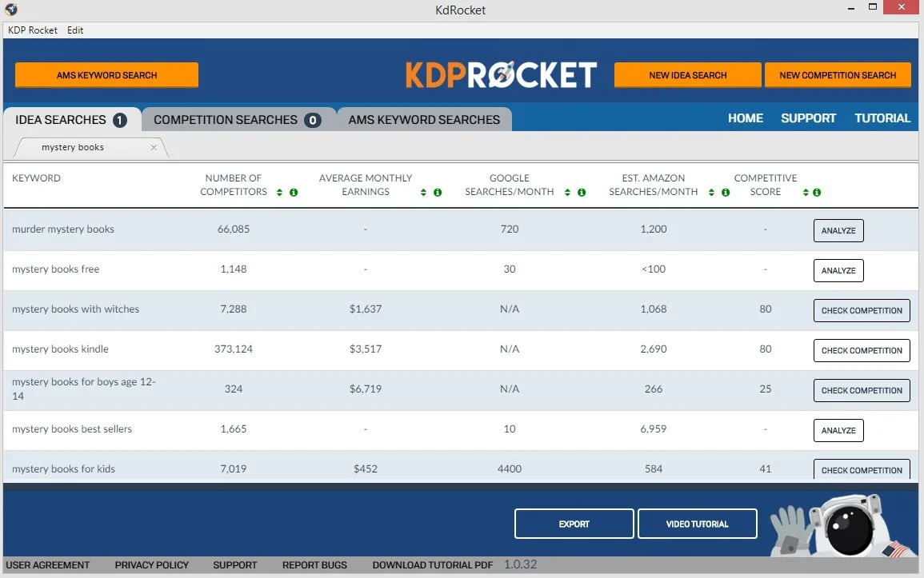Switch to AMS Keyword Searches tab
Viewport: 924px width, 578px height.
424,120
